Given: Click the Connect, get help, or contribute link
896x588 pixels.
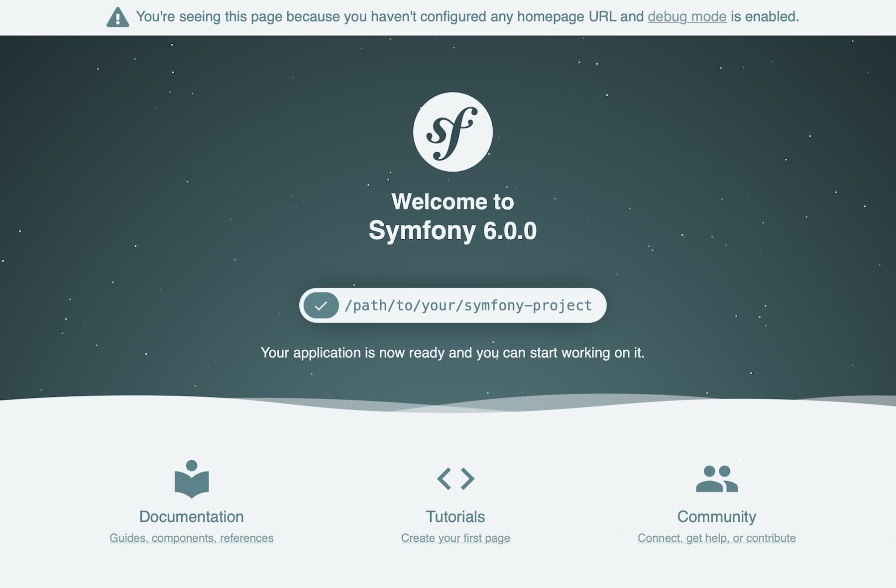Looking at the screenshot, I should (x=717, y=538).
